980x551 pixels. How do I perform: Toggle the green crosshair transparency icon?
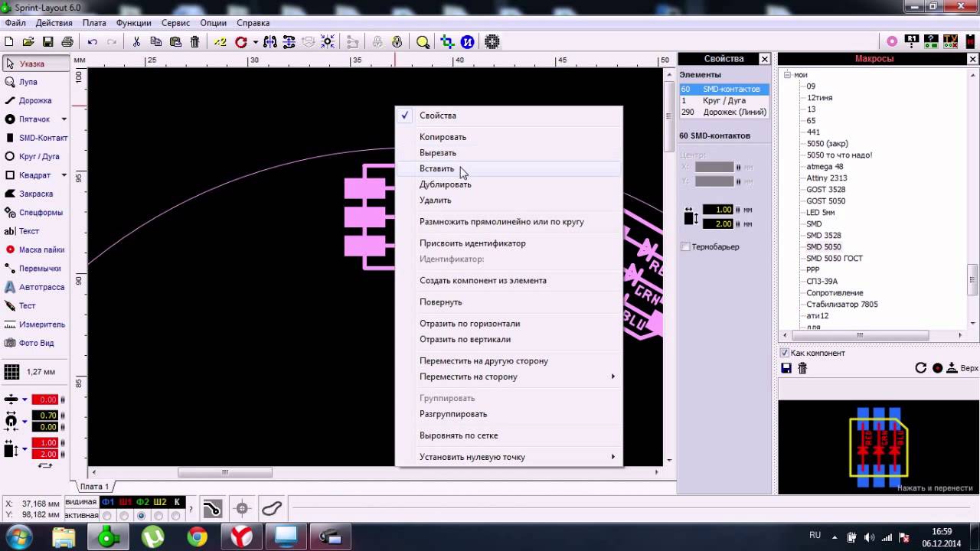point(447,42)
